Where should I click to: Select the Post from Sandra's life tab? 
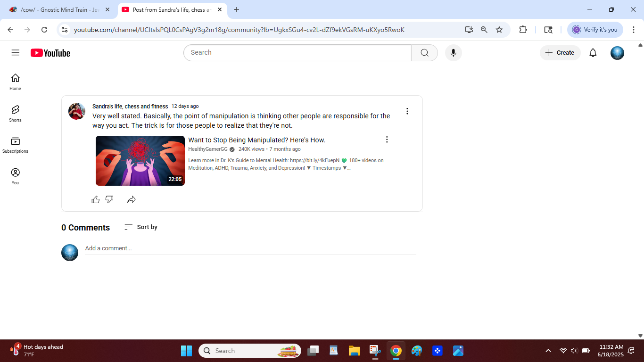172,9
